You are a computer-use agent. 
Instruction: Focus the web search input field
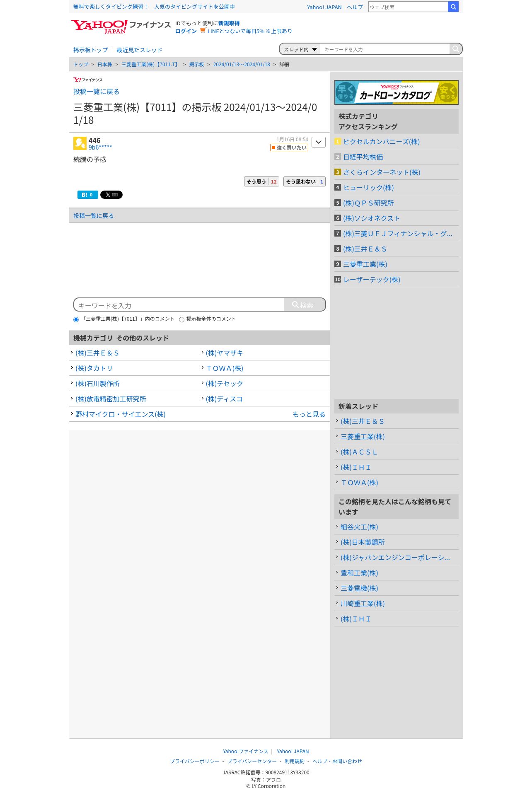408,7
